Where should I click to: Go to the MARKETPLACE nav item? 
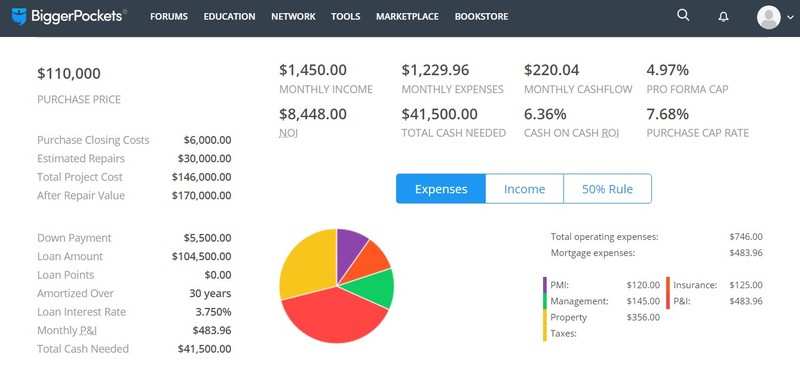coord(407,16)
